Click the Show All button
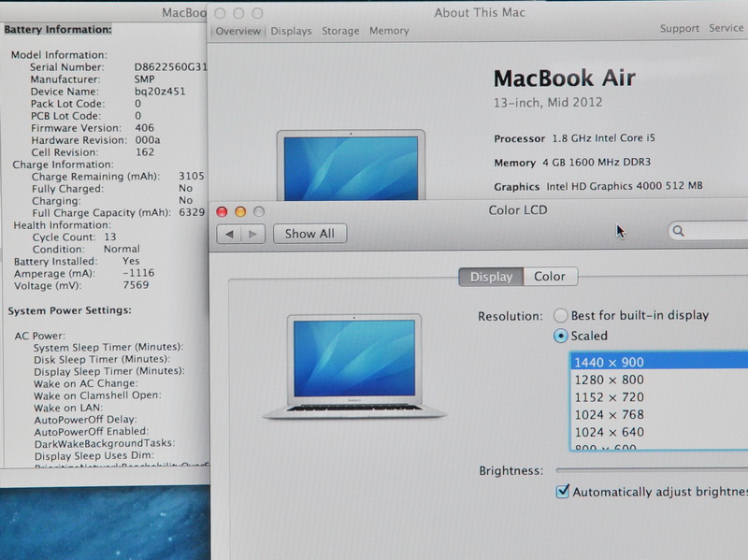 (309, 234)
